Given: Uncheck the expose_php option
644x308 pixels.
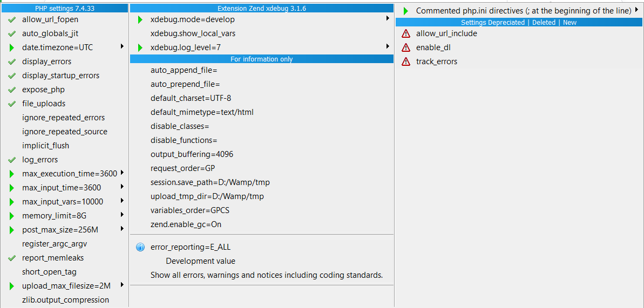Looking at the screenshot, I should coord(12,90).
